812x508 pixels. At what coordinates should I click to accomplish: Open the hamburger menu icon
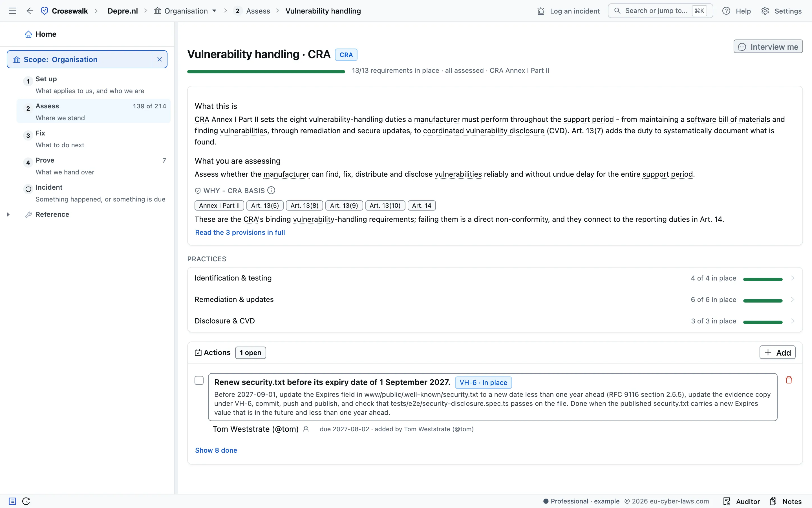pos(12,11)
